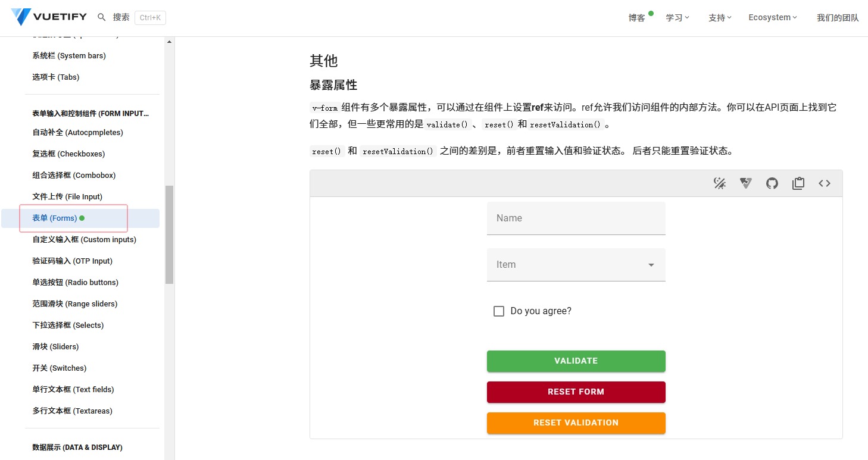This screenshot has width=868, height=460.
Task: Select 博客 in the top navigation
Action: point(637,18)
